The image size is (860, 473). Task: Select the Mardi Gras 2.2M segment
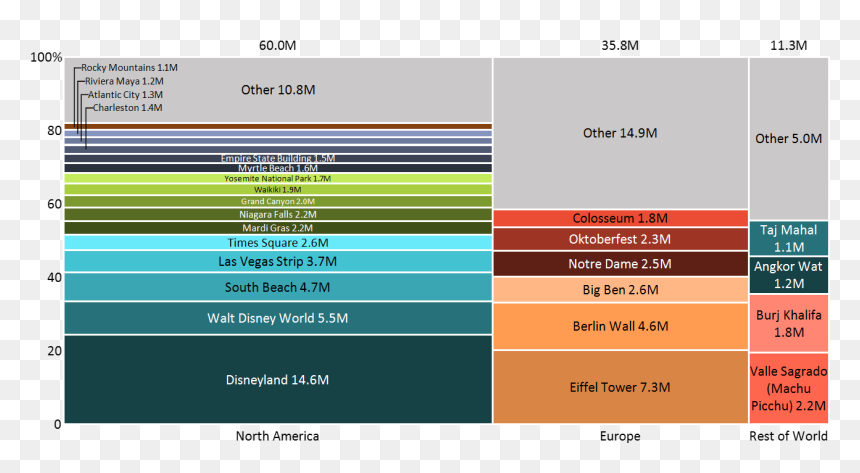click(x=278, y=228)
